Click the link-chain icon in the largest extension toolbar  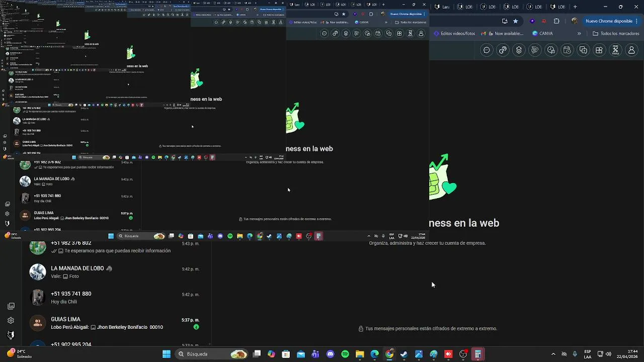click(503, 50)
